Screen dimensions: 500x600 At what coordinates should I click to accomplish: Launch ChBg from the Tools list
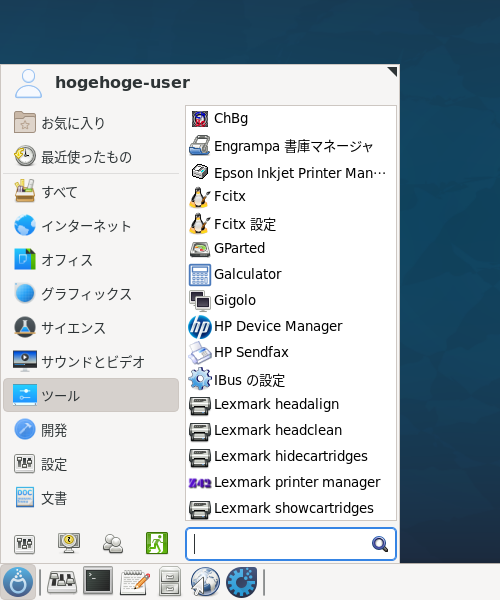[x=291, y=119]
